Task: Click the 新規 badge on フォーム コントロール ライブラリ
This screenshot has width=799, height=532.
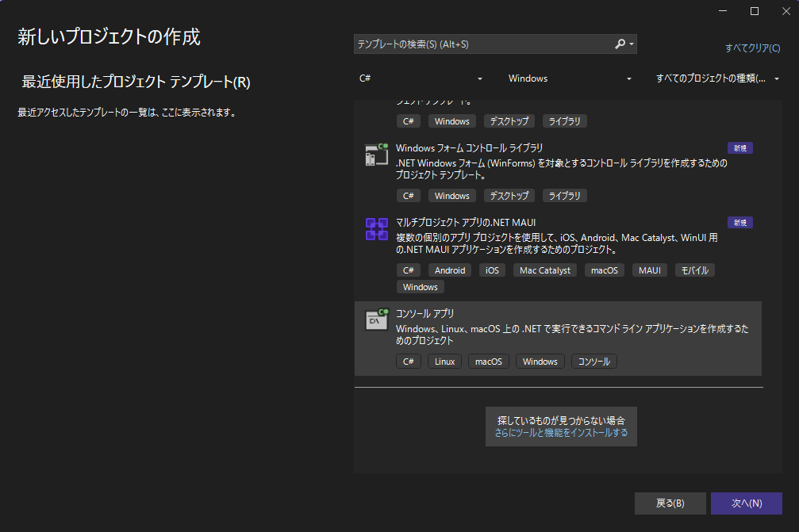Action: 739,147
